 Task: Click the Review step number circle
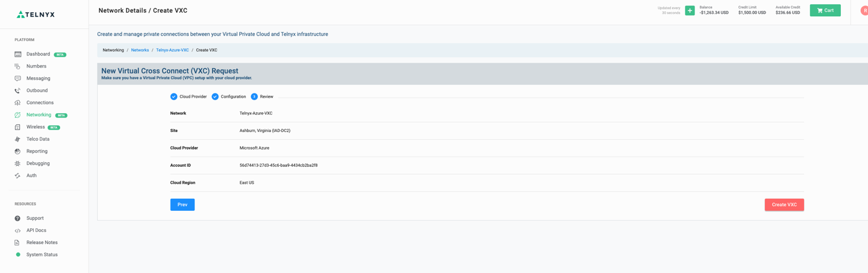coord(254,96)
